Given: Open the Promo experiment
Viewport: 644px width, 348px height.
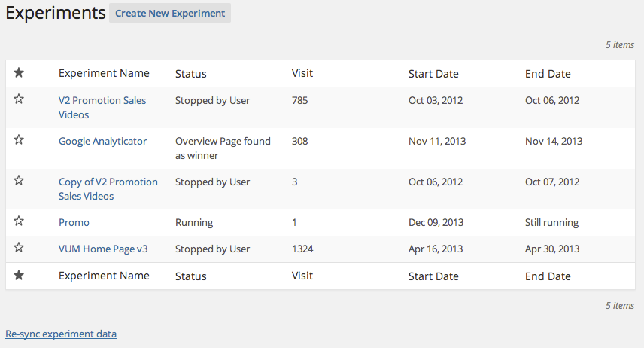Looking at the screenshot, I should (74, 222).
